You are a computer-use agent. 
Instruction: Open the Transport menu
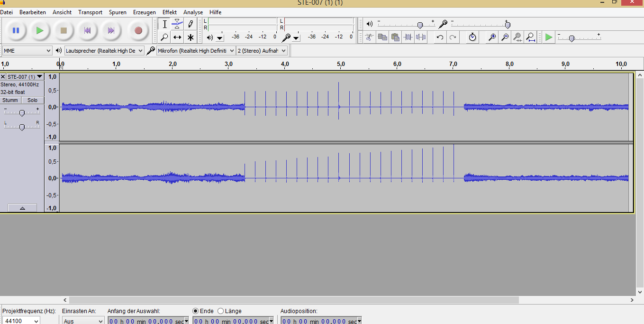[91, 12]
